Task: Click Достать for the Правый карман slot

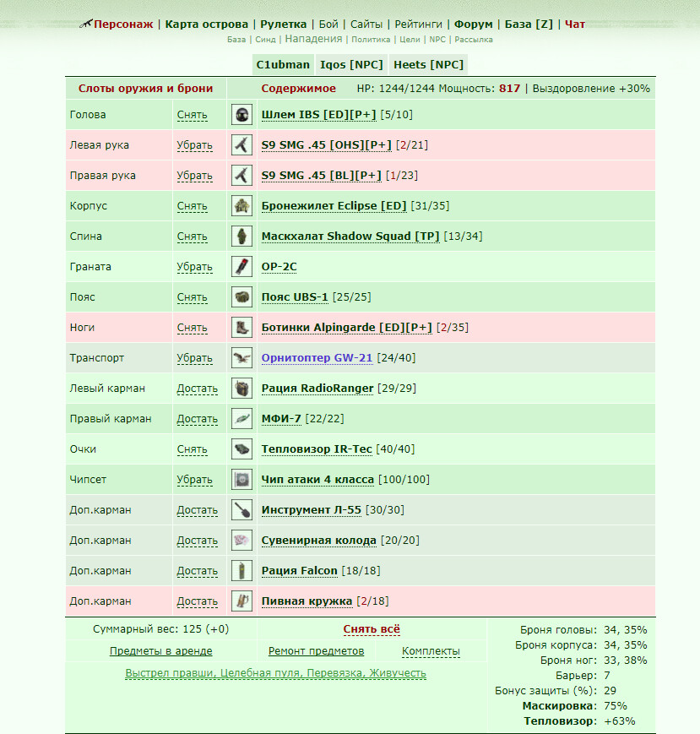Action: point(197,420)
